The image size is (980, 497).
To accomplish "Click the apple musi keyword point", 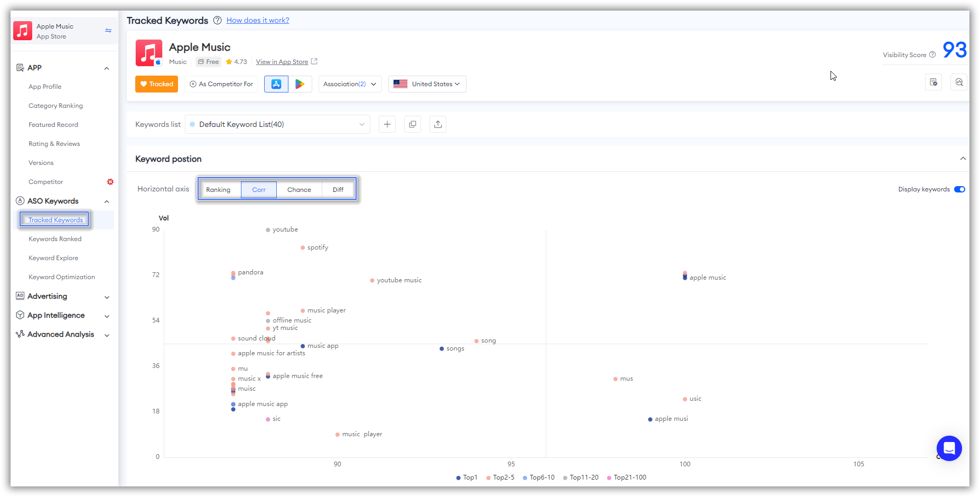I will (650, 419).
